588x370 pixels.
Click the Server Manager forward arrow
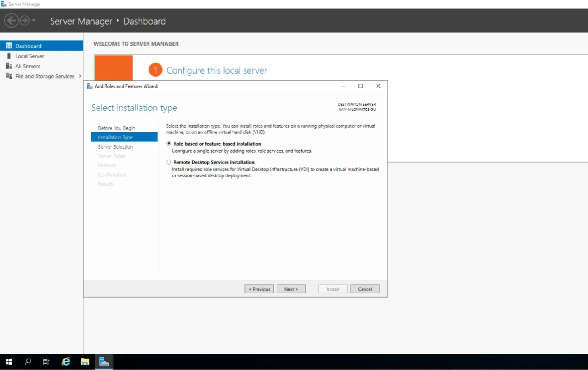(x=24, y=20)
